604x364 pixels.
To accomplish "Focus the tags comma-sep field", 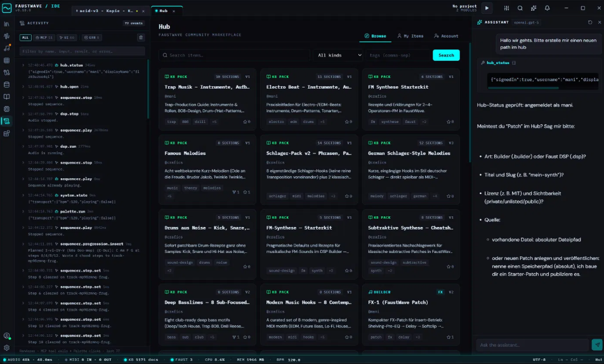I will [x=398, y=55].
